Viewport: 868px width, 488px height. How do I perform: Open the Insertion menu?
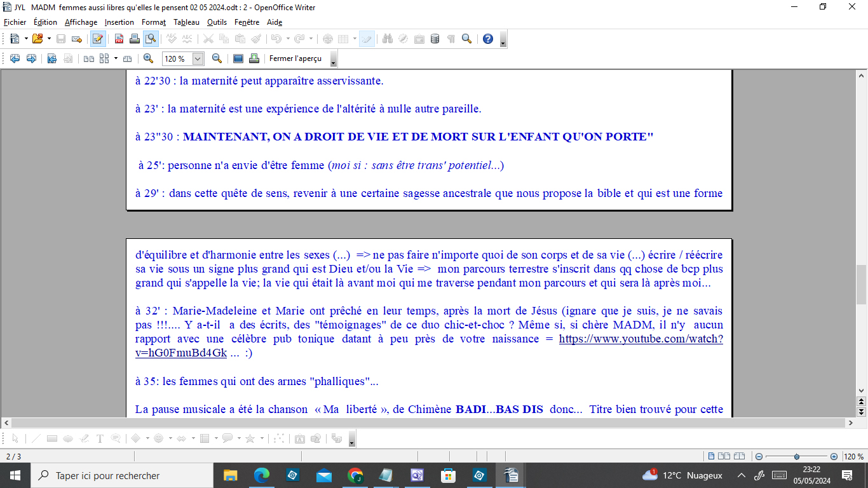119,22
